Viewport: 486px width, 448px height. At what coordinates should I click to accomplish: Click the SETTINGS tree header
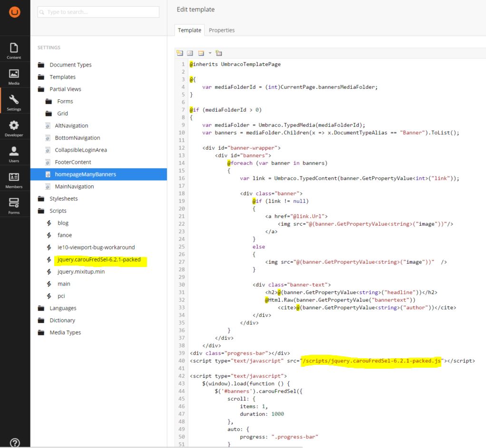(49, 48)
